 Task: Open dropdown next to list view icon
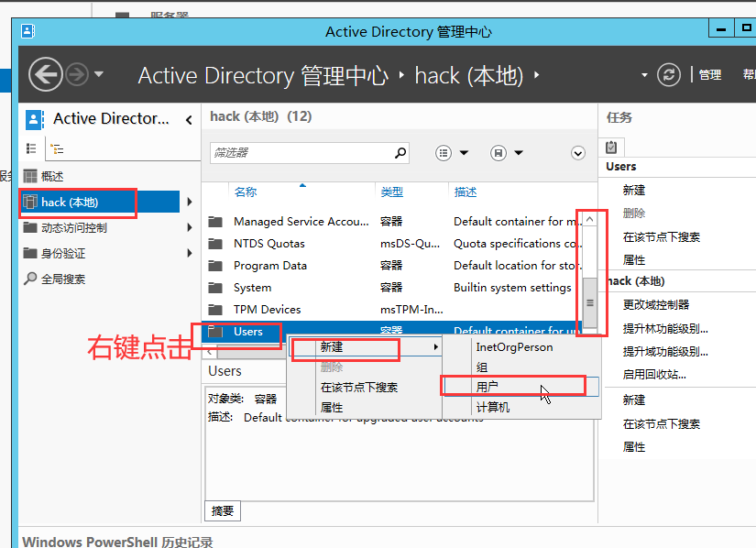(x=464, y=153)
